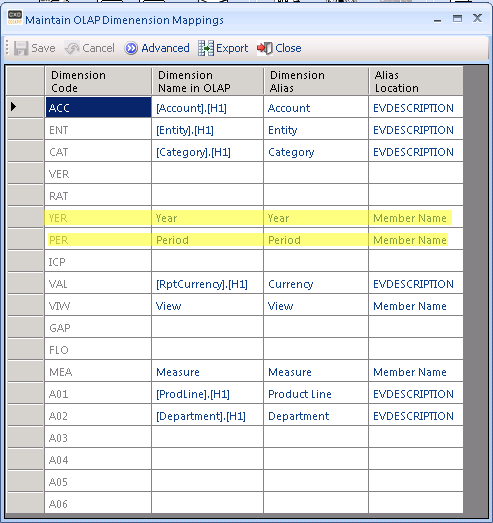Click the red Close door icon
Screen dimensions: 493x523
(265, 48)
